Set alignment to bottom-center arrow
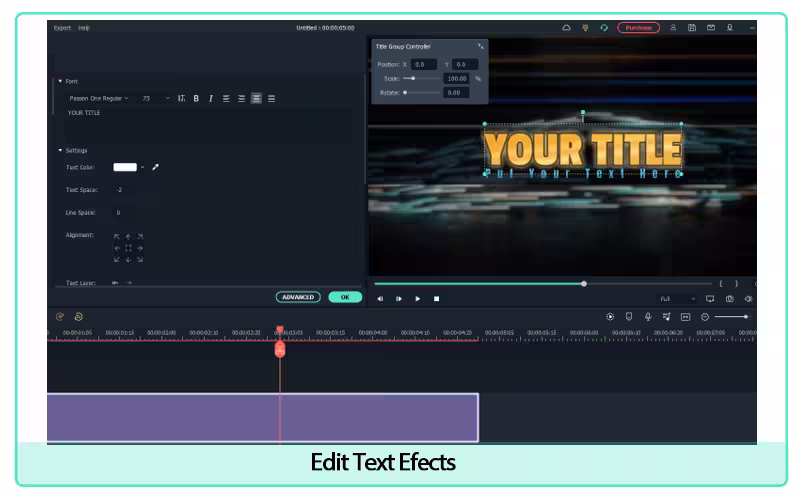This screenshot has width=800, height=498. tap(128, 260)
